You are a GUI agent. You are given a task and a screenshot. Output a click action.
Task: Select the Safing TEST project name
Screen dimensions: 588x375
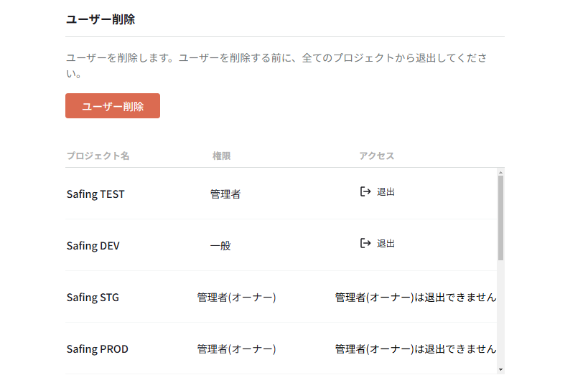[x=95, y=194]
